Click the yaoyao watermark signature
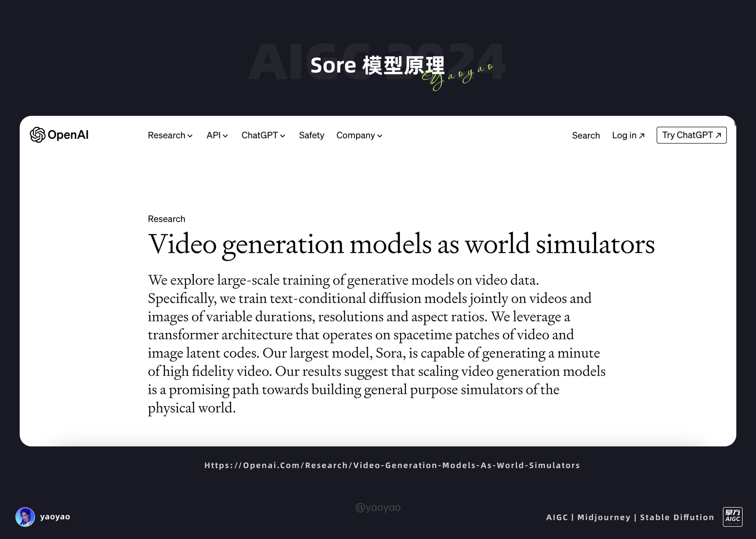 [x=457, y=75]
